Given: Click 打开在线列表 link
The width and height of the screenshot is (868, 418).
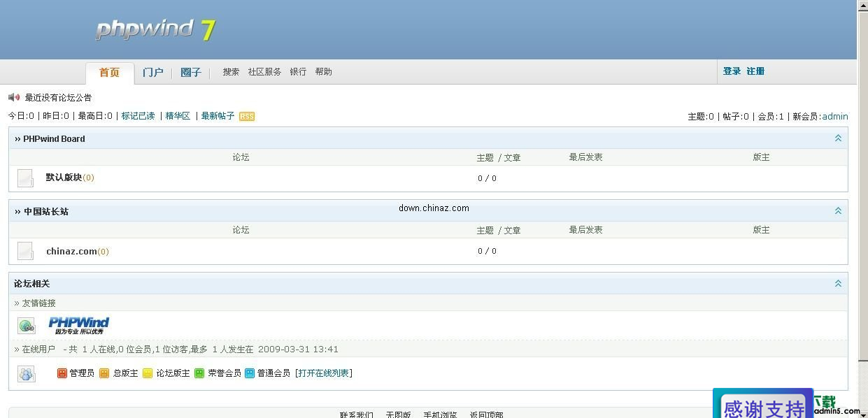Looking at the screenshot, I should tap(324, 373).
